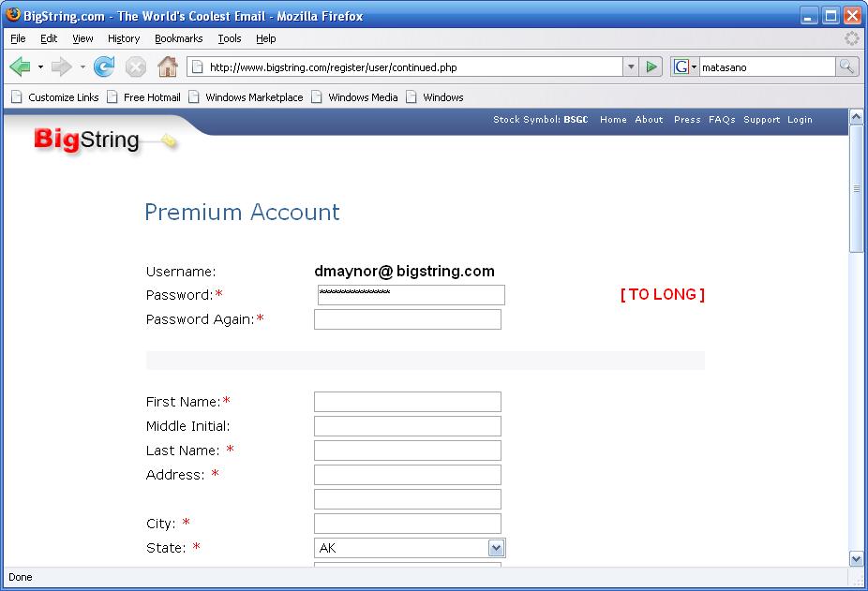868x591 pixels.
Task: Click the Forward arrow button
Action: pos(62,66)
